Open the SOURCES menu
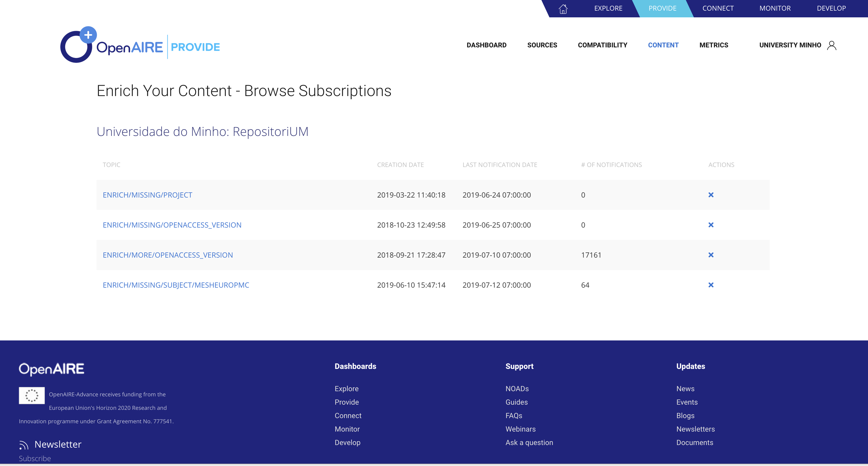This screenshot has height=466, width=868. (x=542, y=45)
